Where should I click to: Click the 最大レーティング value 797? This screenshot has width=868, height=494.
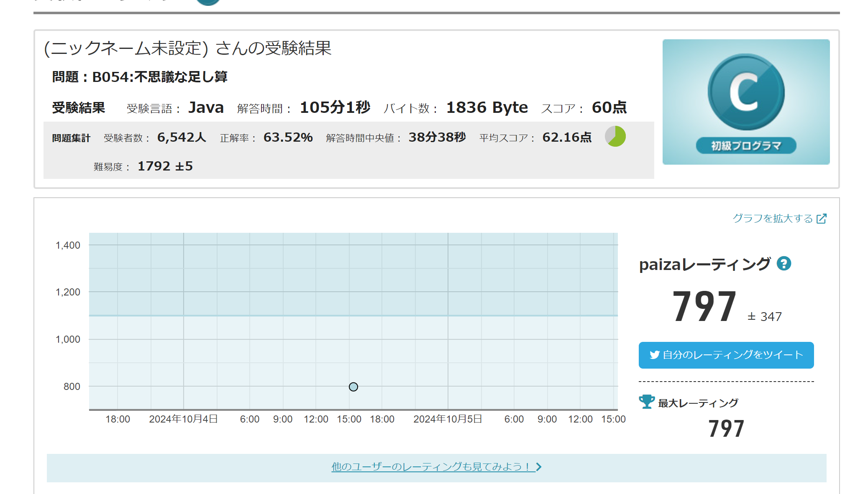point(726,429)
